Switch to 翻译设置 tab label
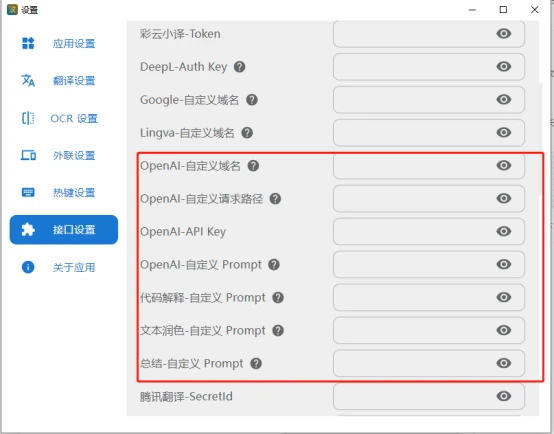 pyautogui.click(x=74, y=81)
